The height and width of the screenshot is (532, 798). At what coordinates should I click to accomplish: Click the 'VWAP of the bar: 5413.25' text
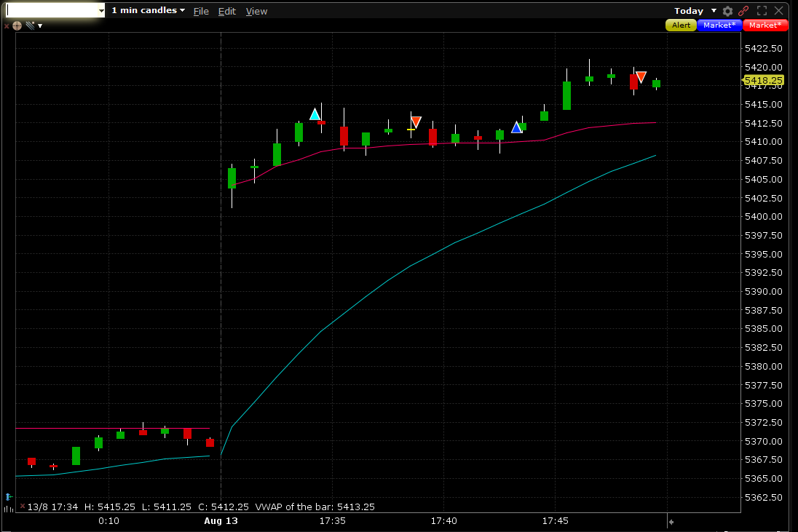[315, 507]
